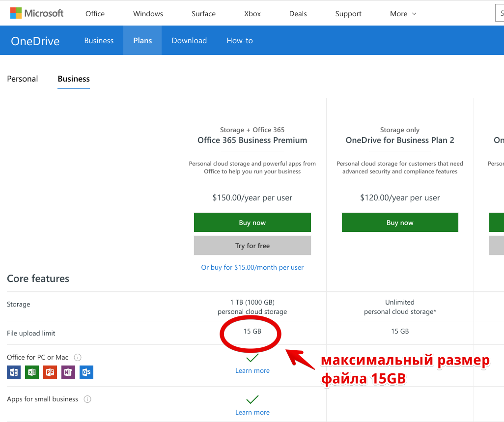Viewport: 504px width, 422px height.
Task: Open the How-to section in OneDrive nav
Action: pos(239,41)
